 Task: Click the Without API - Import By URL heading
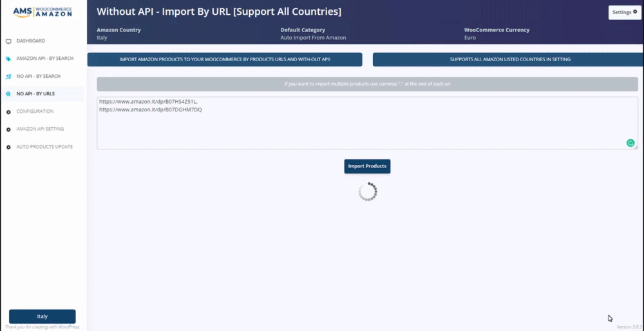219,12
